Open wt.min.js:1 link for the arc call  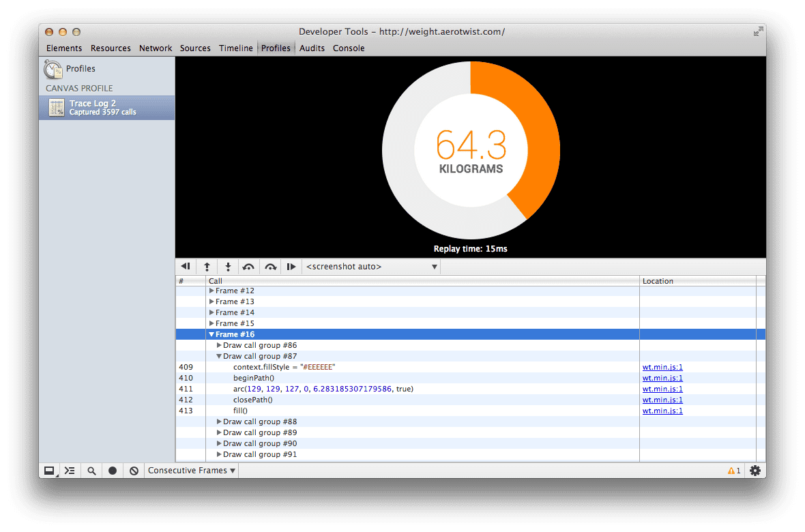pos(662,388)
